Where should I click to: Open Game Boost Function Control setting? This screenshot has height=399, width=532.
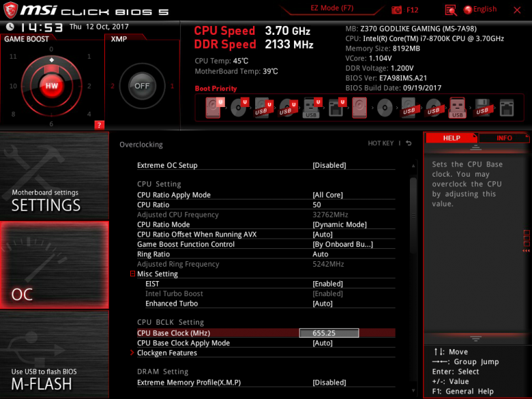click(x=266, y=244)
